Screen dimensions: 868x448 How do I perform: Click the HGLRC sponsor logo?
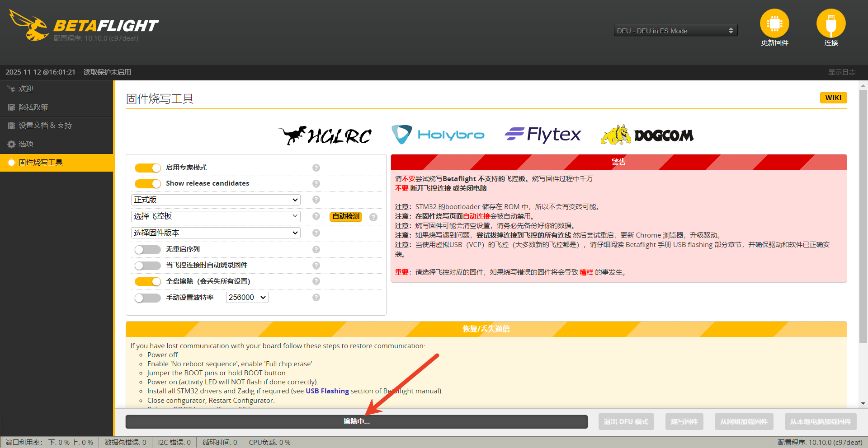[325, 135]
